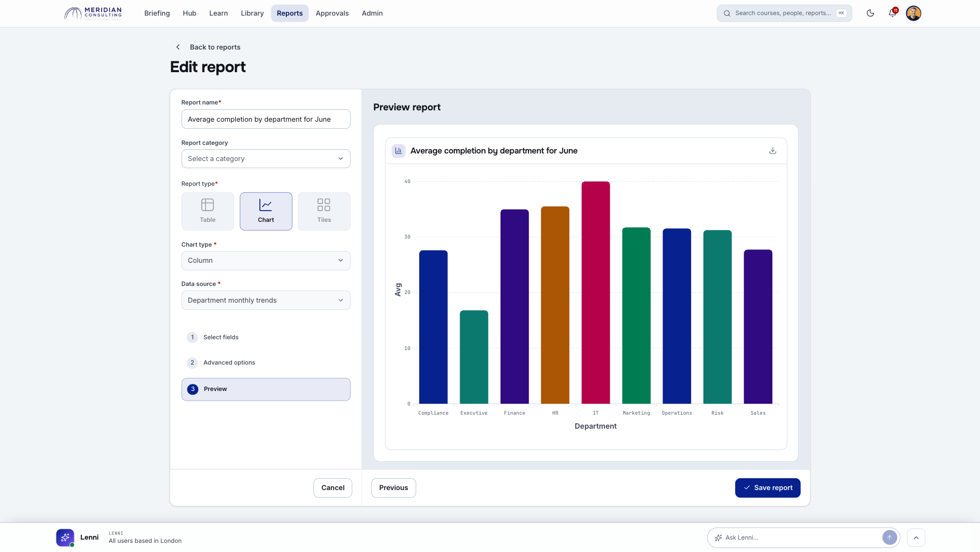
Task: Click the sparkle icon in Ask Lenni
Action: point(718,537)
